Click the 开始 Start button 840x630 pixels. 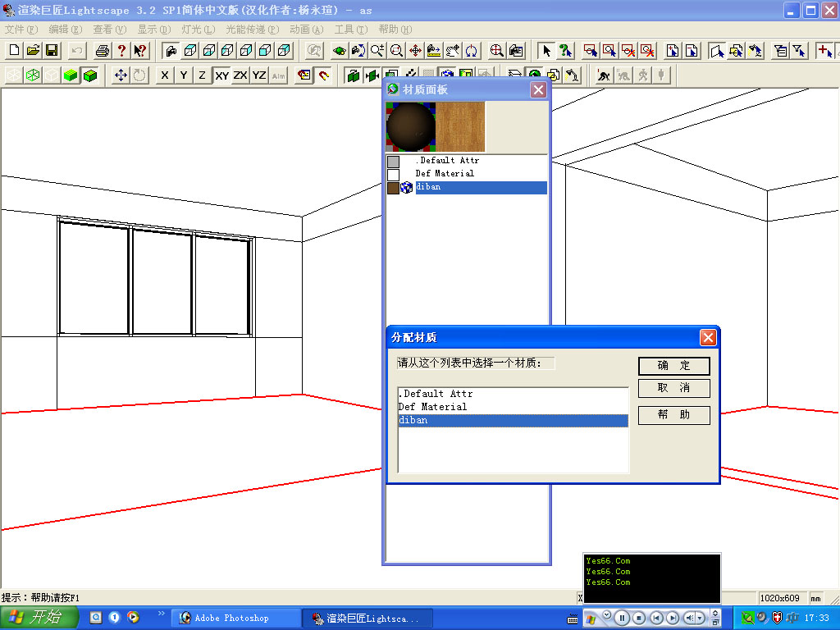(38, 618)
